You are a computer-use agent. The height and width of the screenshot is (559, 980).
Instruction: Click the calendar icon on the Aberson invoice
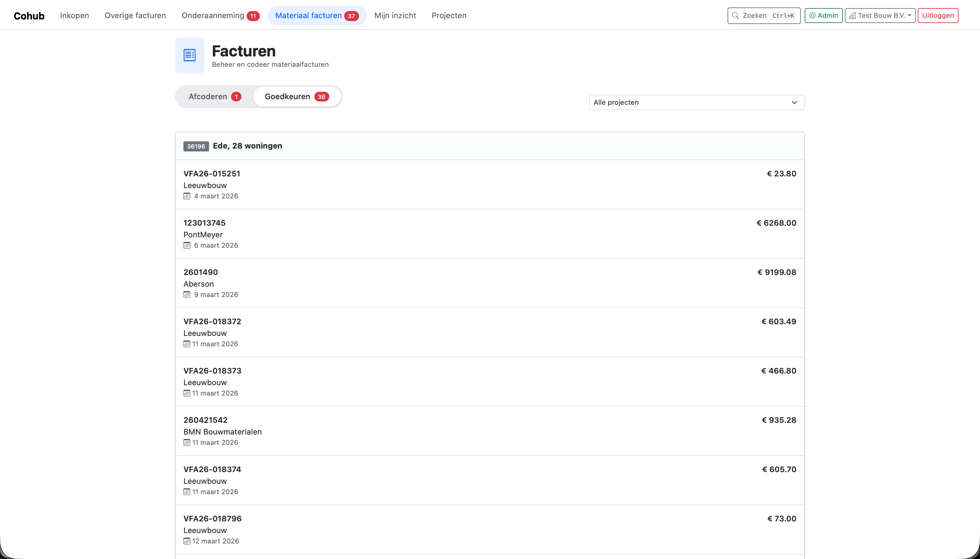tap(187, 294)
